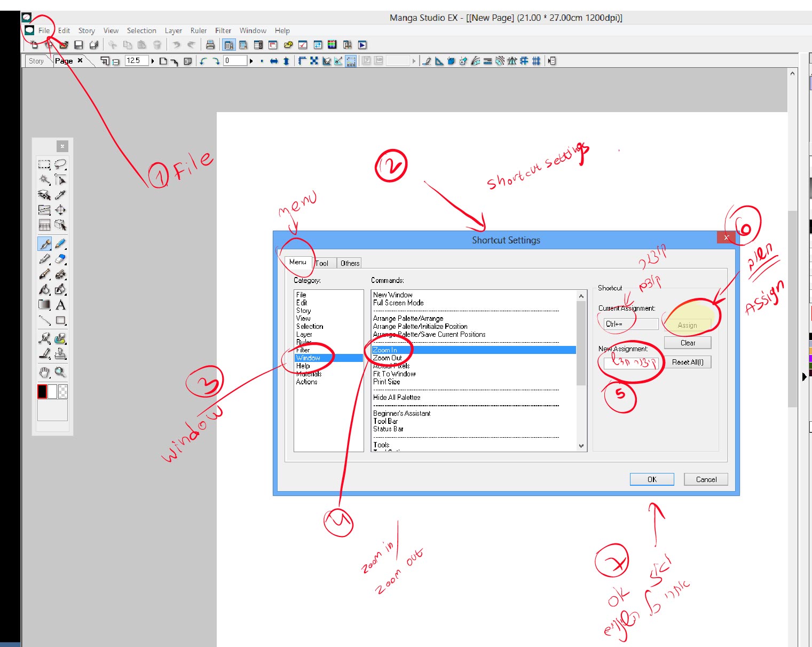
Task: Open the File menu
Action: click(x=44, y=30)
